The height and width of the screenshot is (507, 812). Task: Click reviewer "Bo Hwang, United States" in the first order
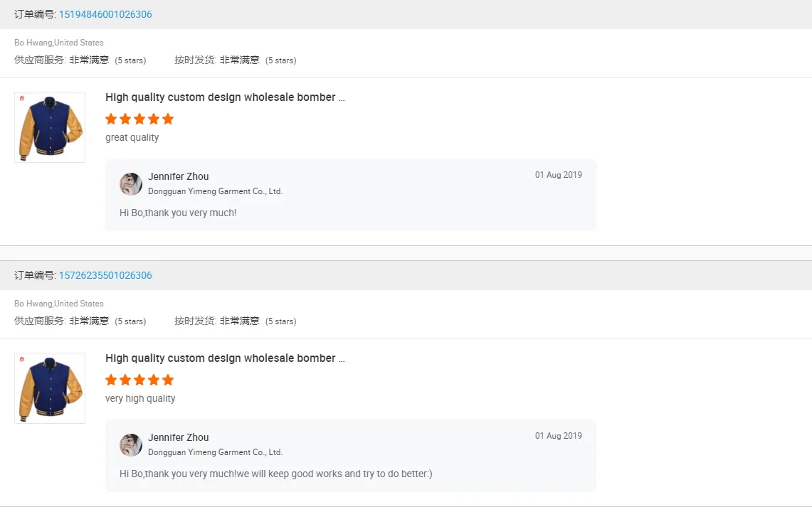(x=58, y=43)
